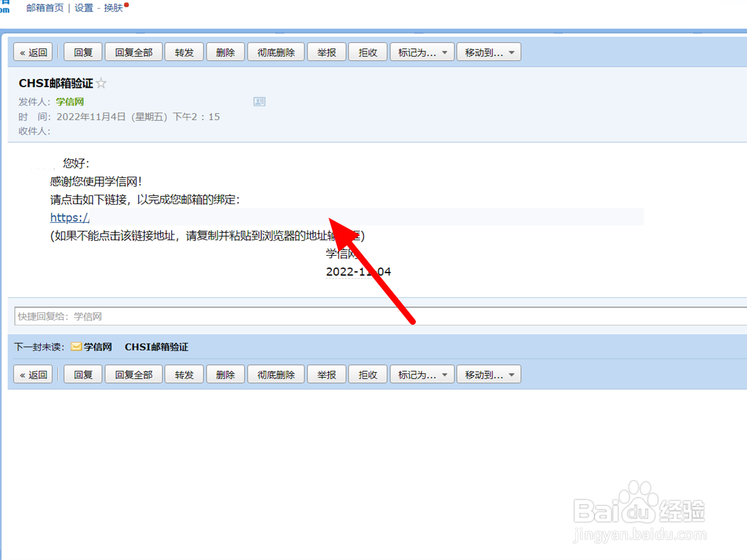This screenshot has height=560, width=747.
Task: Click top 回复全部 button
Action: pos(134,53)
